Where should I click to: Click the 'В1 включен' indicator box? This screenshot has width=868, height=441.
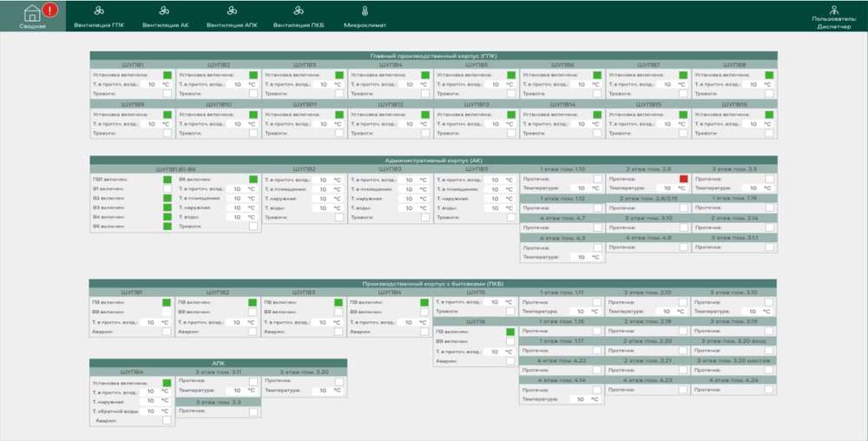[x=167, y=188]
